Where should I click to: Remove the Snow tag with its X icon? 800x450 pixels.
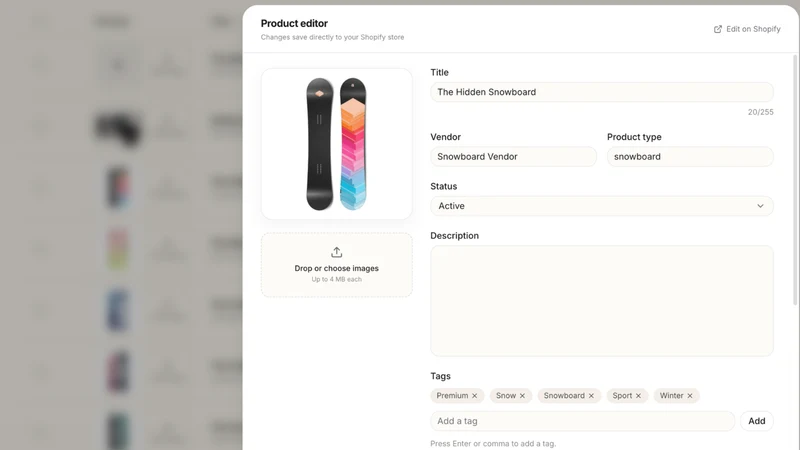click(522, 396)
